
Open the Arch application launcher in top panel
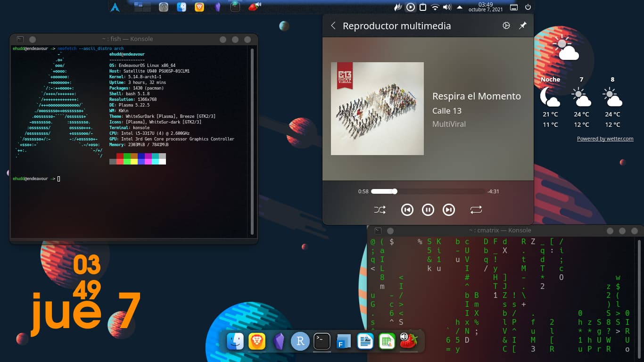click(x=115, y=7)
